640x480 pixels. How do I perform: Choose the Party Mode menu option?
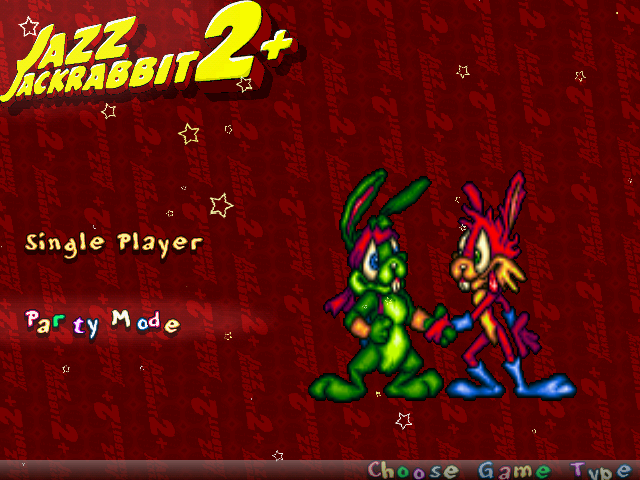click(102, 324)
